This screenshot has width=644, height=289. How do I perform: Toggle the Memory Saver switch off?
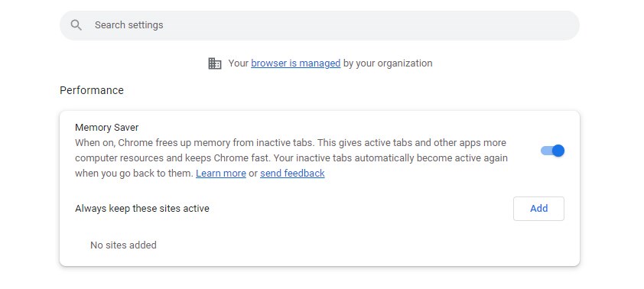click(x=552, y=151)
